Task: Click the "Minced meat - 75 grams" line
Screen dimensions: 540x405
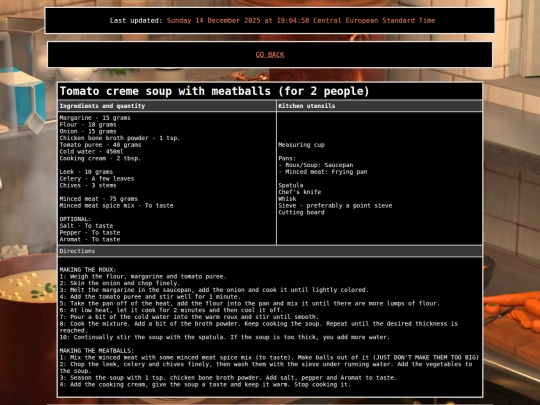Action: pos(98,199)
